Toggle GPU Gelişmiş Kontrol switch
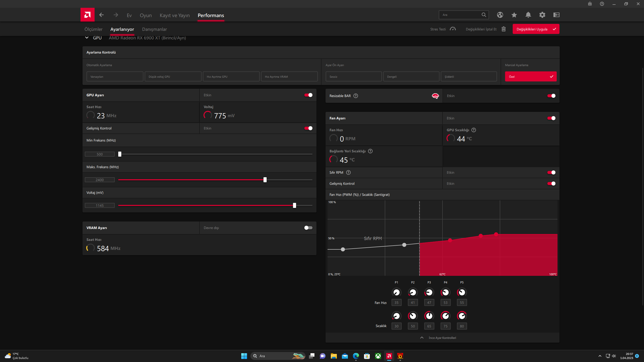This screenshot has height=362, width=644. click(x=308, y=128)
